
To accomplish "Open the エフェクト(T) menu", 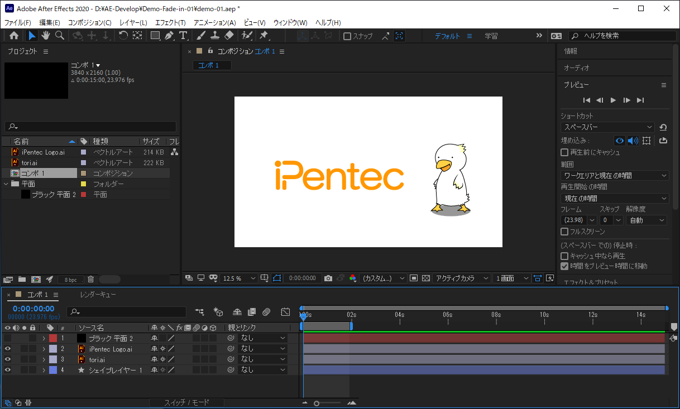I will coord(170,23).
